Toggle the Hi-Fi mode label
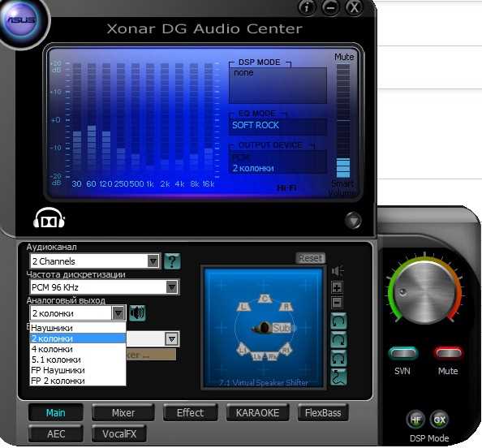The width and height of the screenshot is (482, 448). 286,187
